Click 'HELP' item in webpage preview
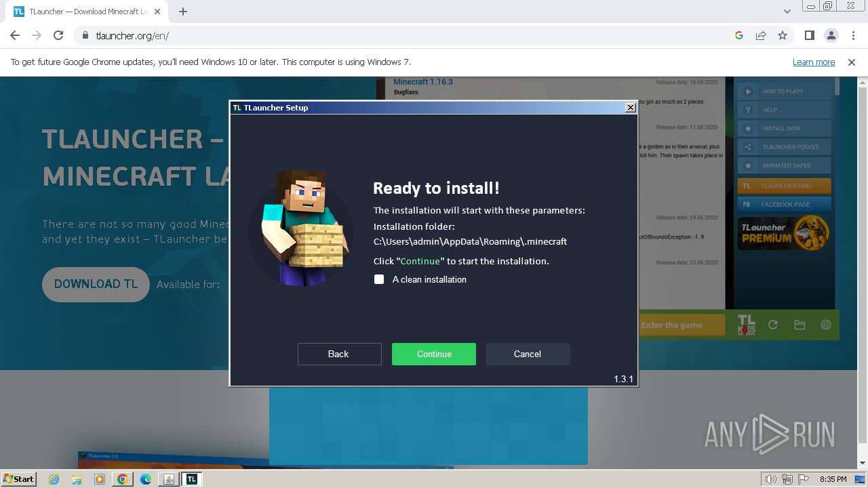 tap(785, 110)
